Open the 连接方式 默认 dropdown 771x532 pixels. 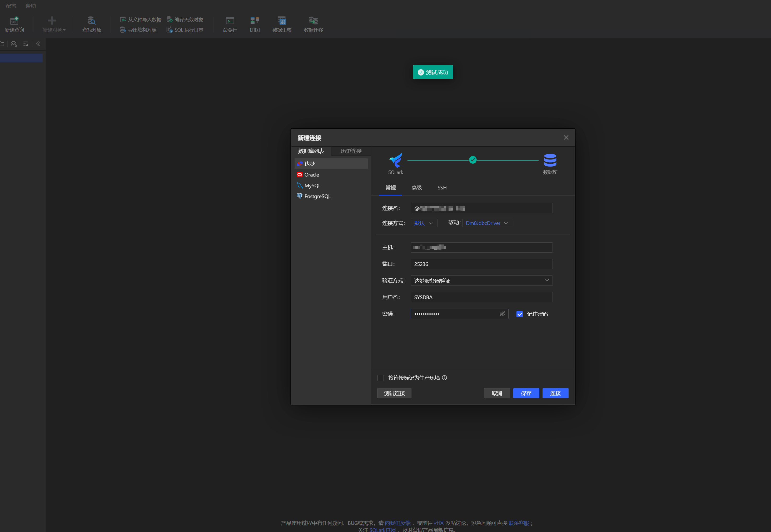tap(424, 223)
